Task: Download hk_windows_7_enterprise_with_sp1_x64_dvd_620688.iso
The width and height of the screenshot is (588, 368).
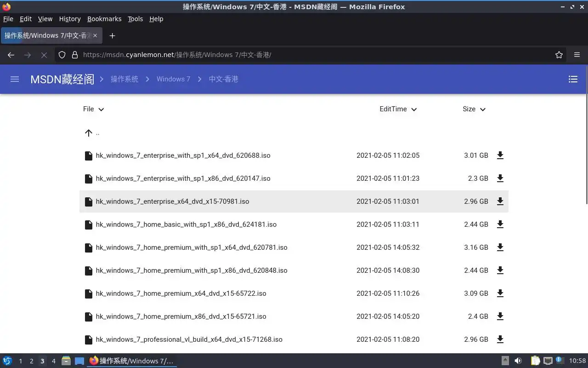Action: pyautogui.click(x=500, y=155)
